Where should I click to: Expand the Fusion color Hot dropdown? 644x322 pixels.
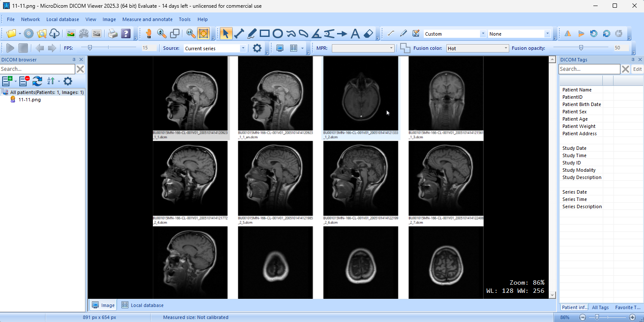pos(478,49)
